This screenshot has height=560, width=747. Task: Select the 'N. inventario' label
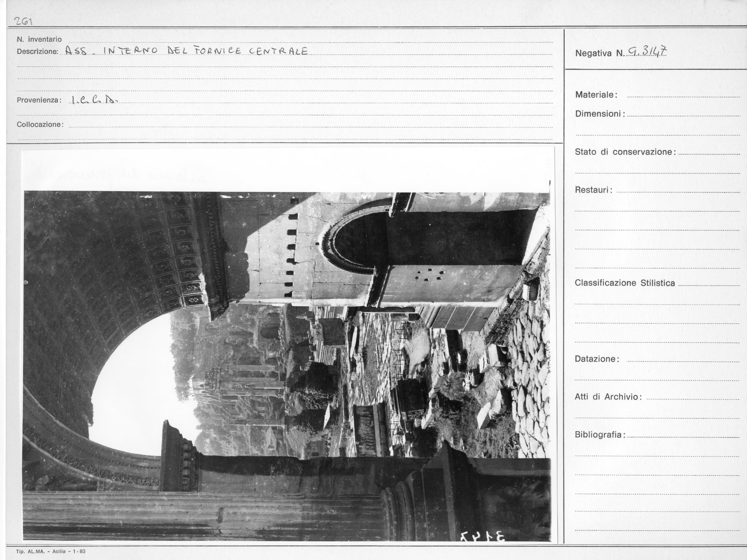pos(39,39)
